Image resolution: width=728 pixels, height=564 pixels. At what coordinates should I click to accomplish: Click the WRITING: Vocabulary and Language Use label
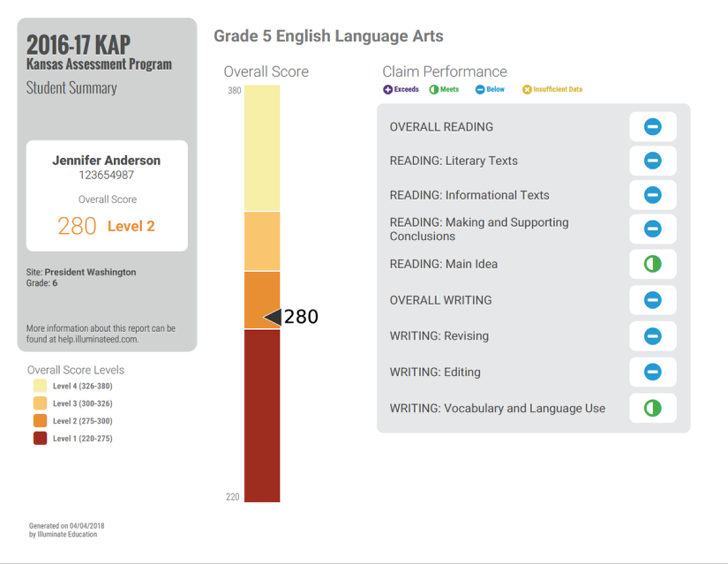498,409
